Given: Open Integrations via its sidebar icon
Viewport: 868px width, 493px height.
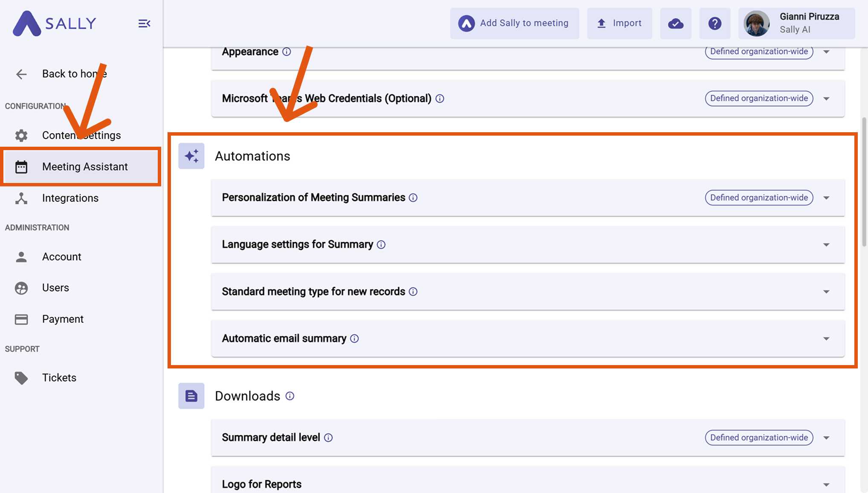Looking at the screenshot, I should tap(21, 198).
